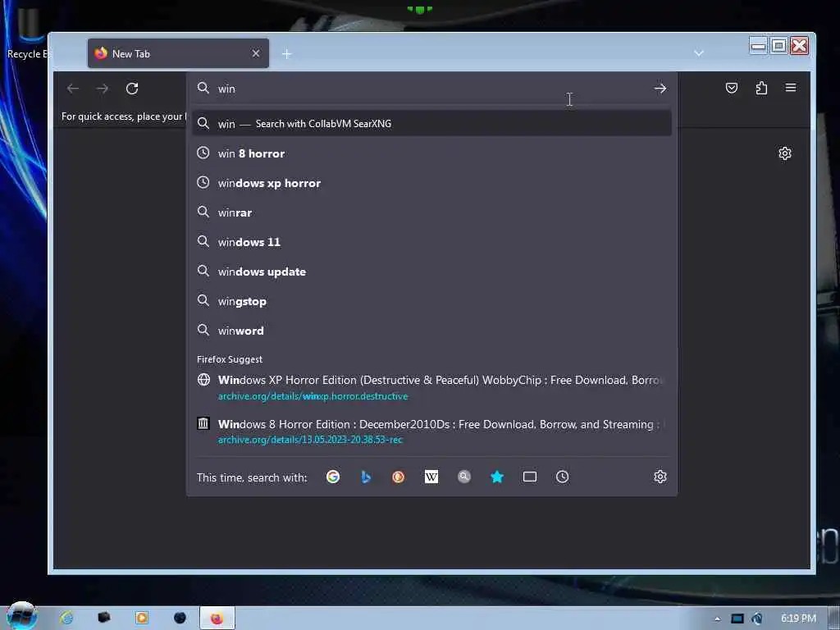This screenshot has height=630, width=840.
Task: Open new tab page settings gear
Action: pyautogui.click(x=785, y=153)
